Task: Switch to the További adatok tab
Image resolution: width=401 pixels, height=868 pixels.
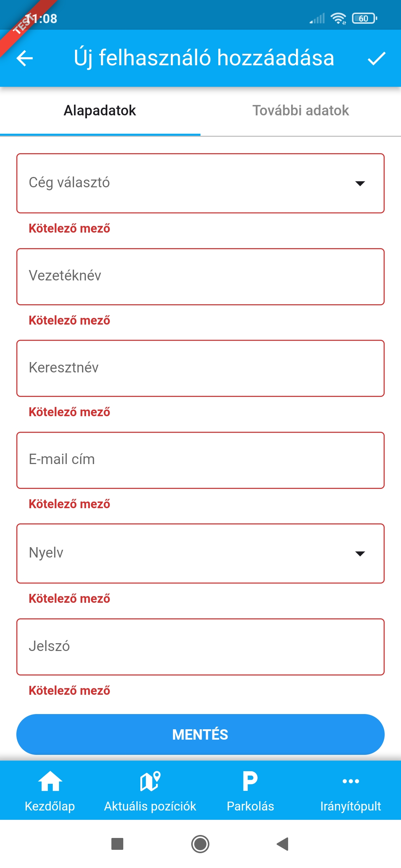Action: [x=300, y=111]
